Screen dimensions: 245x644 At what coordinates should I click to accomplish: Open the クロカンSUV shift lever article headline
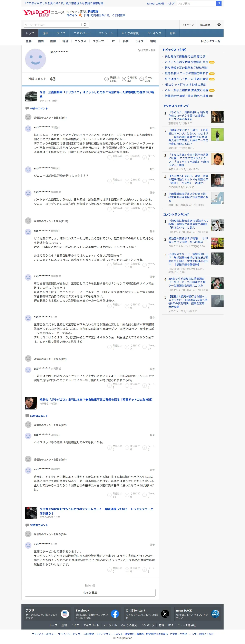click(96, 511)
